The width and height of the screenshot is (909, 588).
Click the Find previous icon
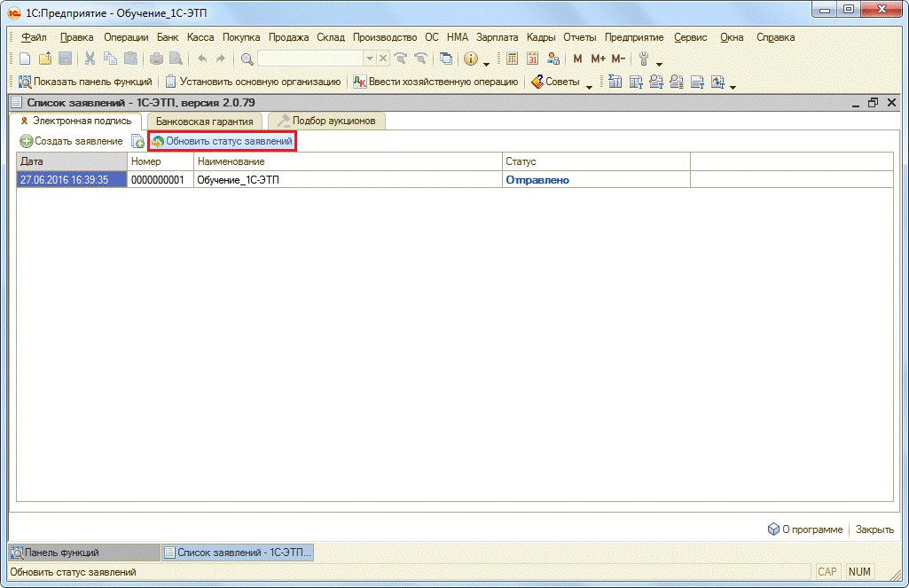(421, 59)
